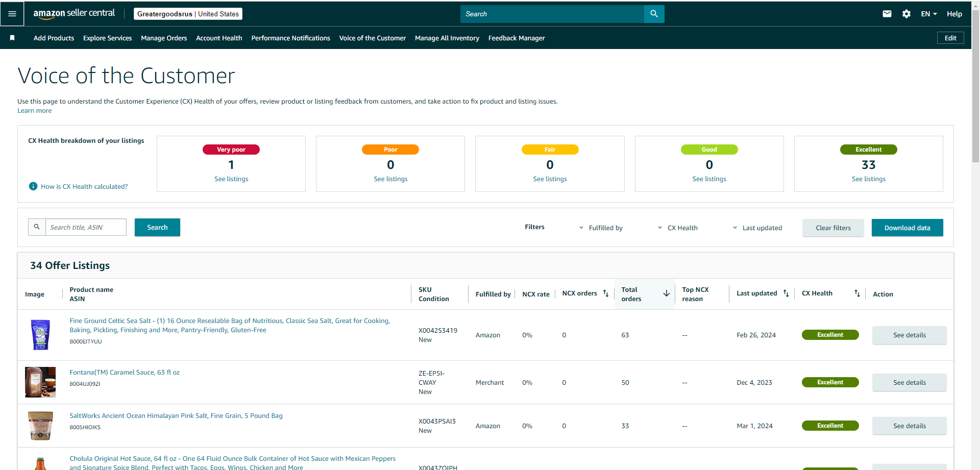Click the NCX rate column header
The width and height of the screenshot is (980, 470).
point(536,294)
